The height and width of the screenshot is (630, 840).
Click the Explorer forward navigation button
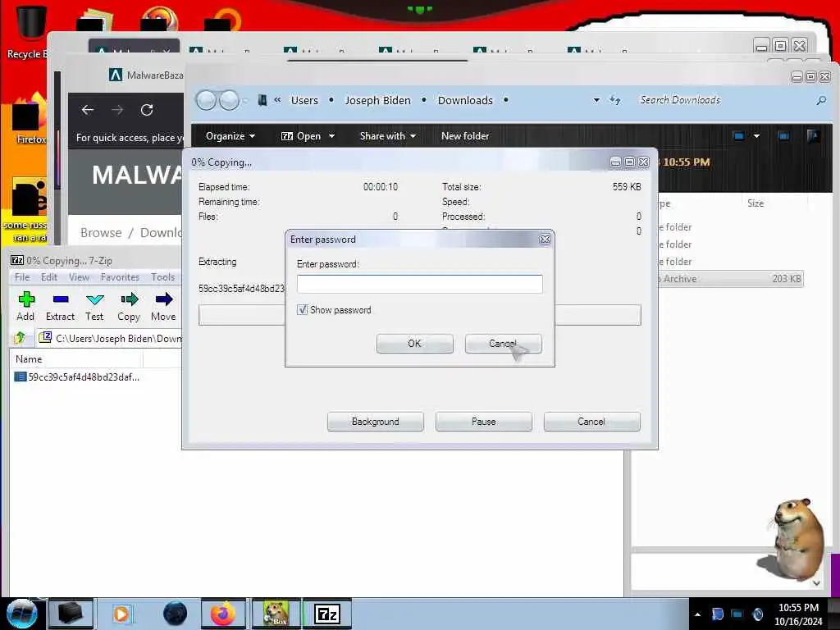click(230, 100)
